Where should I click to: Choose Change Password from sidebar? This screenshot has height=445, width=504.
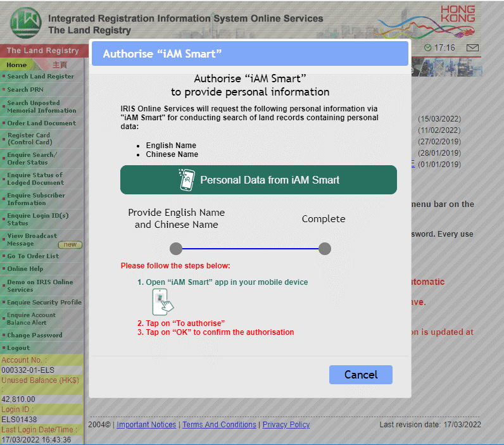(x=34, y=335)
